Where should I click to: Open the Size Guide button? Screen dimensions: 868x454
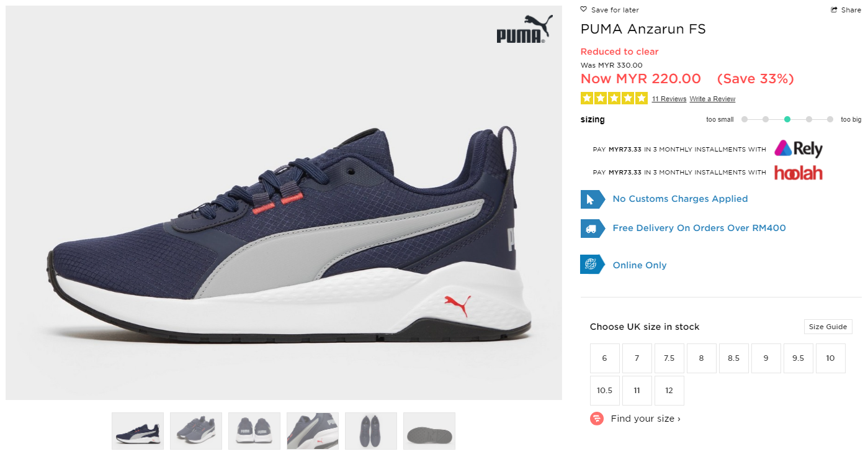click(828, 327)
